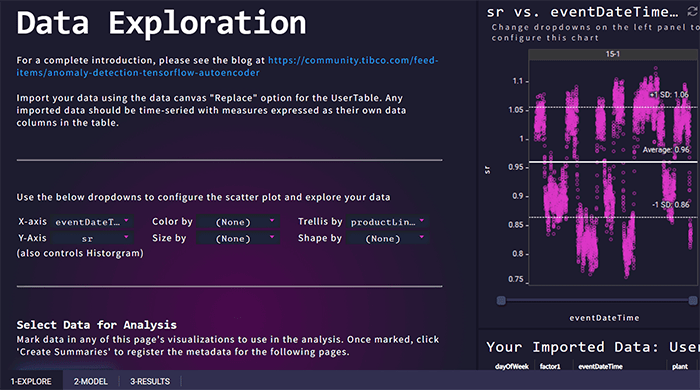The height and width of the screenshot is (390, 700).
Task: Click the 'sr vs. eventDateTime' chart title
Action: click(x=583, y=12)
